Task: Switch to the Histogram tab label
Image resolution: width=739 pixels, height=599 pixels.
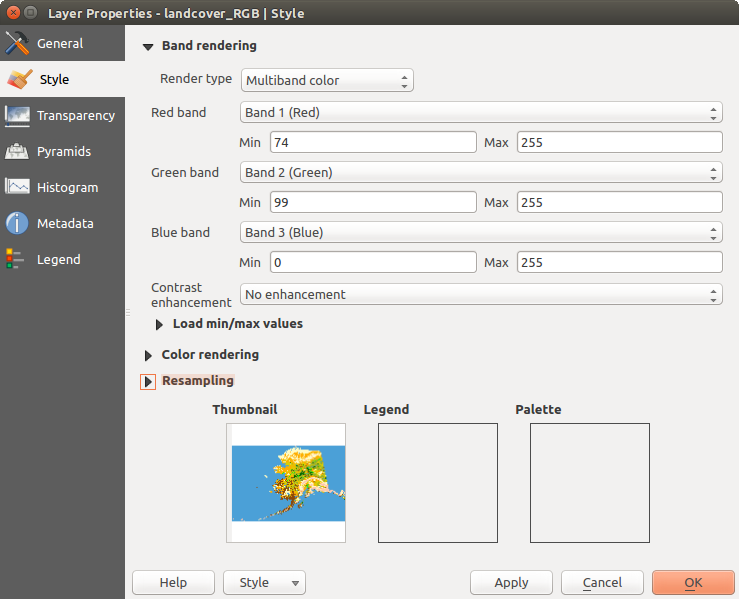Action: (x=67, y=188)
